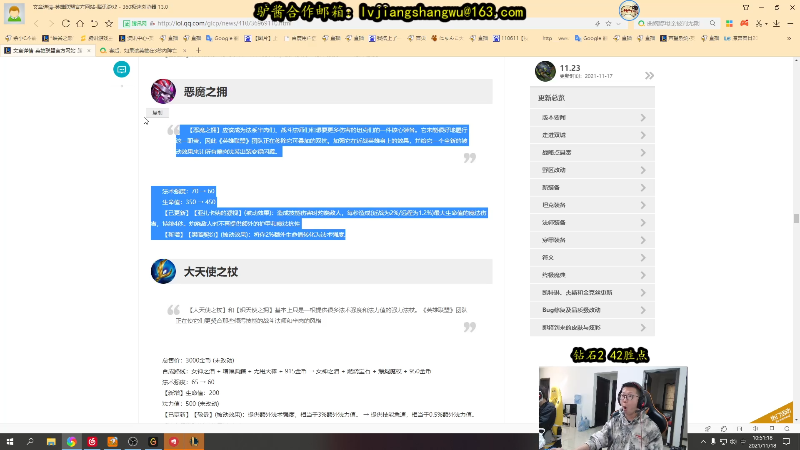Click the lightning speed-mode icon in address bar
Image resolution: width=800 pixels, height=450 pixels.
click(597, 23)
